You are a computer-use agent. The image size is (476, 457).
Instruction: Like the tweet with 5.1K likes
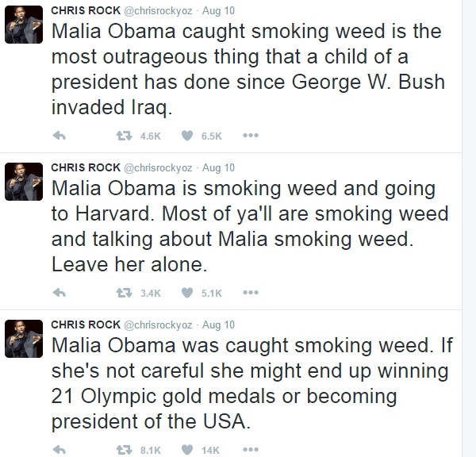(187, 293)
